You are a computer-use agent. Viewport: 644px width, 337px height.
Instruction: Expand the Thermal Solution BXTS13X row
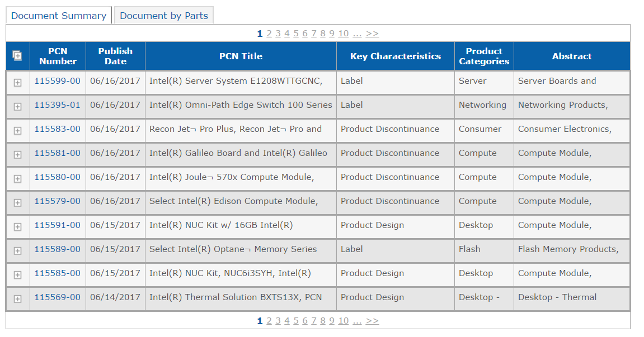point(17,299)
